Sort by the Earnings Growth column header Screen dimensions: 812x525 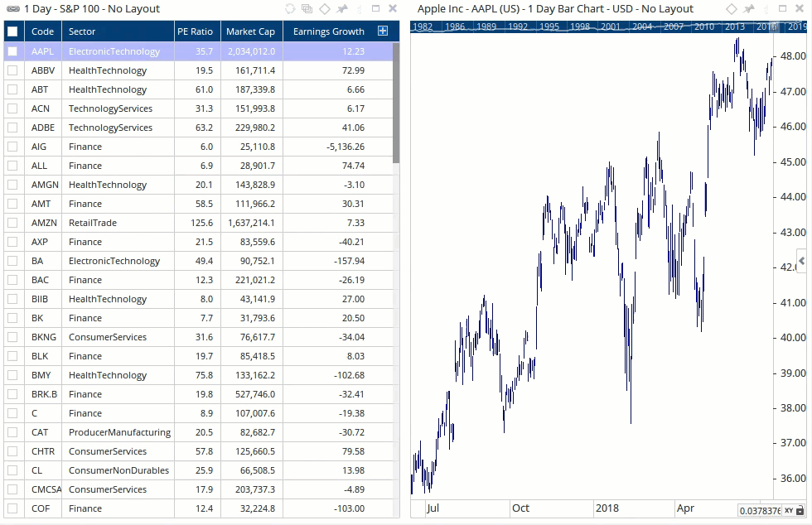click(328, 31)
